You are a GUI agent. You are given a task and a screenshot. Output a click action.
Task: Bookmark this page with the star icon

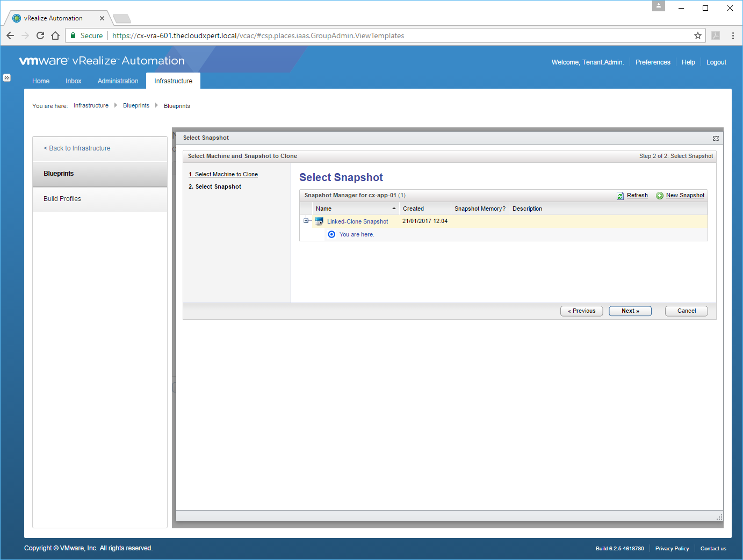pyautogui.click(x=697, y=35)
